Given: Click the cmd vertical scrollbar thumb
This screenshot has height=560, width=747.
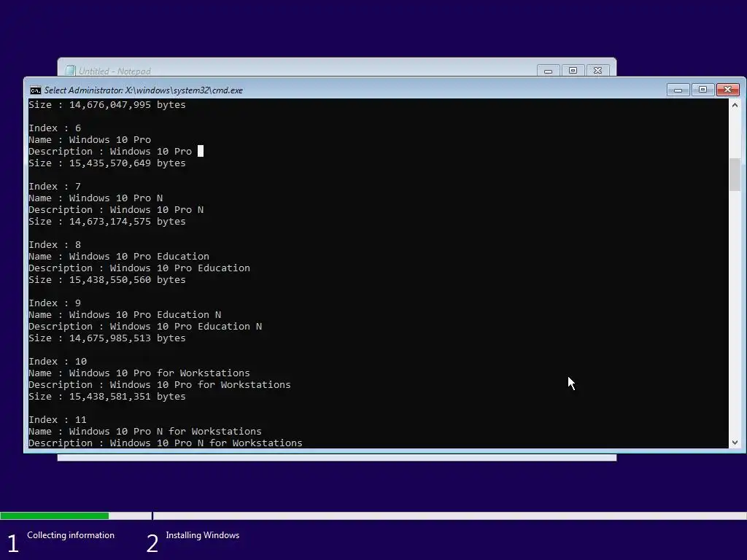Looking at the screenshot, I should pos(735,174).
